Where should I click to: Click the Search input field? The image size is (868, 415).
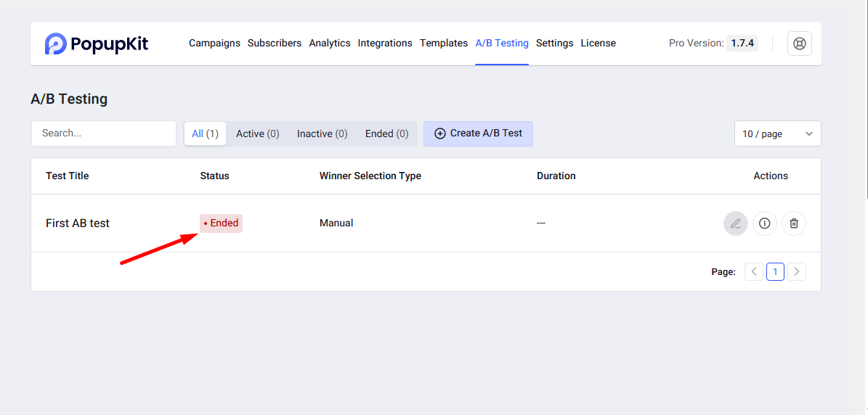pos(104,133)
